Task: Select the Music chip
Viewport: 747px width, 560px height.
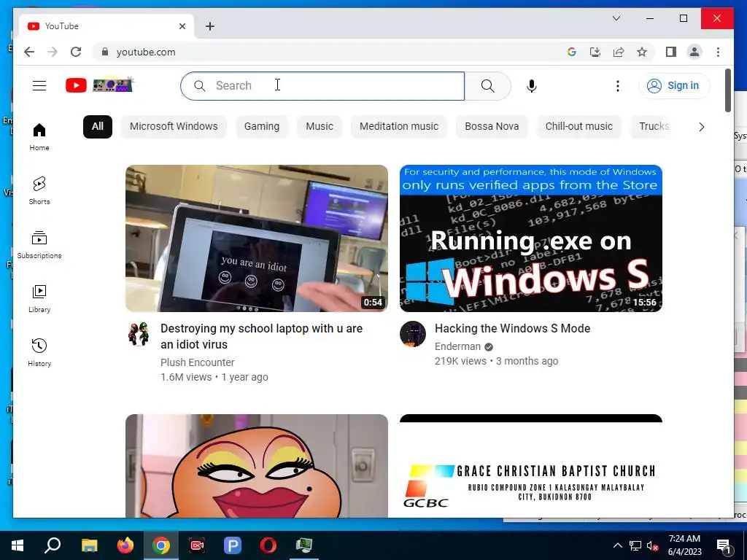Action: 320,127
